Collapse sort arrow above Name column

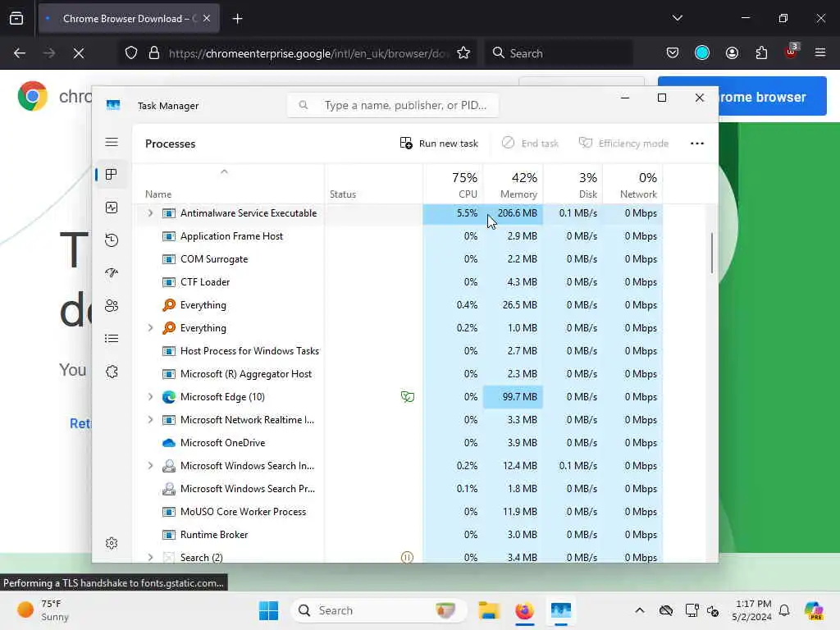tap(225, 172)
